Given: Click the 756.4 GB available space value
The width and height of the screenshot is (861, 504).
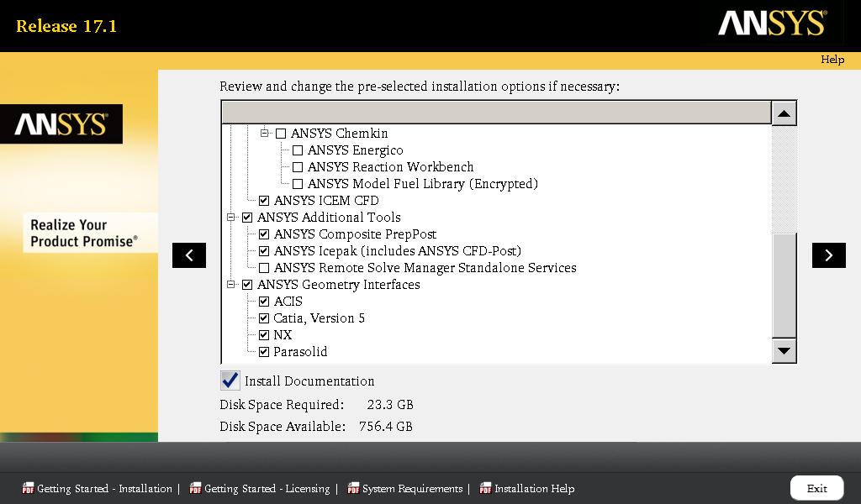Looking at the screenshot, I should click(x=385, y=427).
